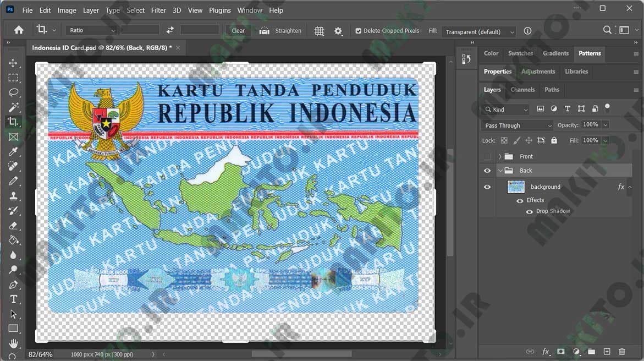Viewport: 644px width, 361px height.
Task: Select the Dodge tool
Action: pos(13,270)
